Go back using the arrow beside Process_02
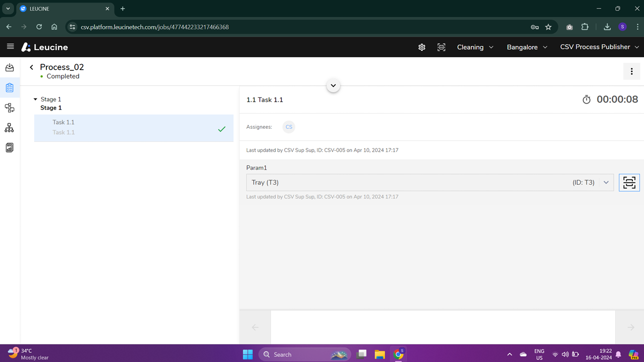This screenshot has width=644, height=362. (x=31, y=67)
